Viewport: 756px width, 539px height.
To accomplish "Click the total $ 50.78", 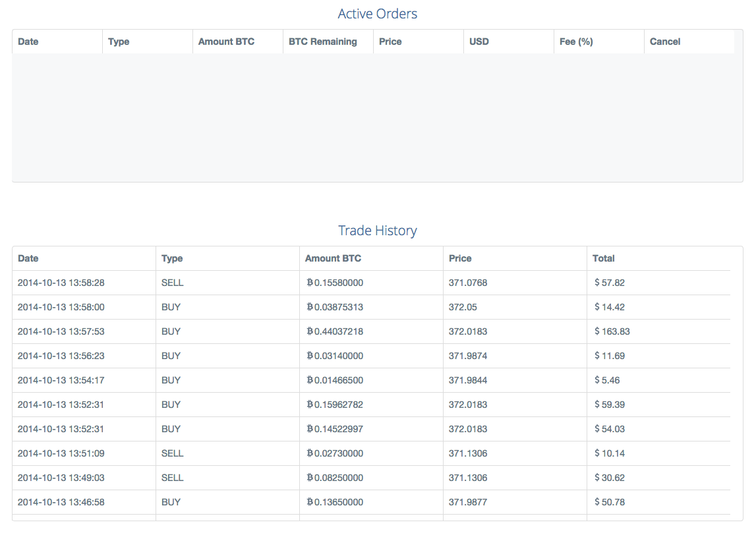I will (x=610, y=502).
